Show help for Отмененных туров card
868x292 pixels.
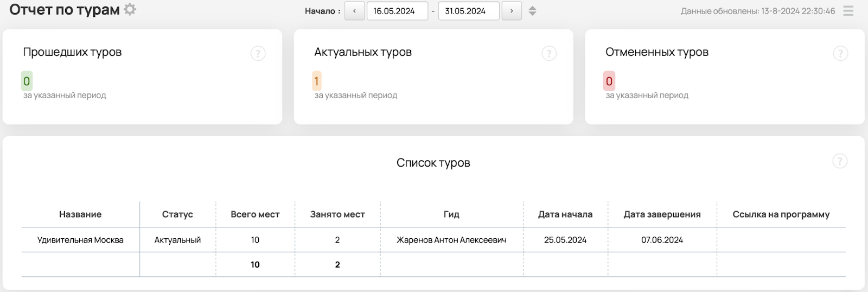pos(840,53)
